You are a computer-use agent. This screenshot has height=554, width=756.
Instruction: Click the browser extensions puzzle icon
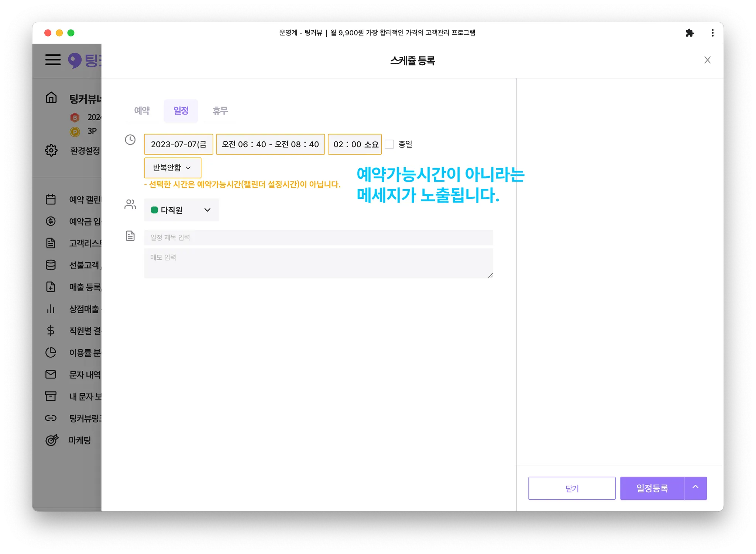tap(689, 33)
